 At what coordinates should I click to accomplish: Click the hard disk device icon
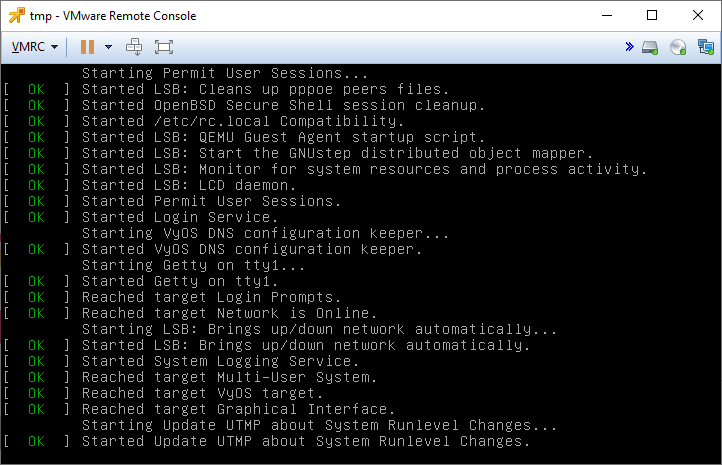(650, 47)
